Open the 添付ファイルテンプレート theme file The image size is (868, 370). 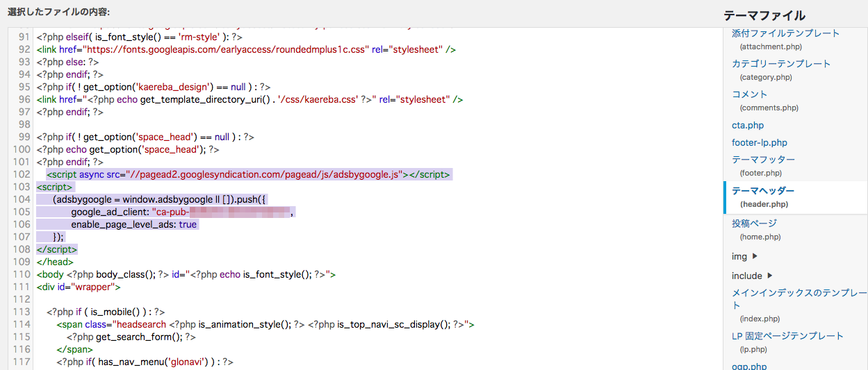[785, 33]
